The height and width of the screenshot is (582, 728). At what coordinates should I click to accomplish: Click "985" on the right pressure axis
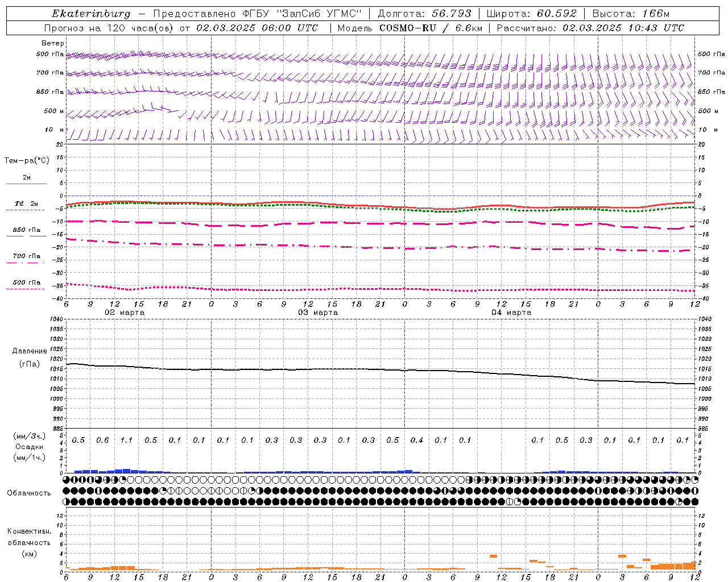tap(704, 429)
